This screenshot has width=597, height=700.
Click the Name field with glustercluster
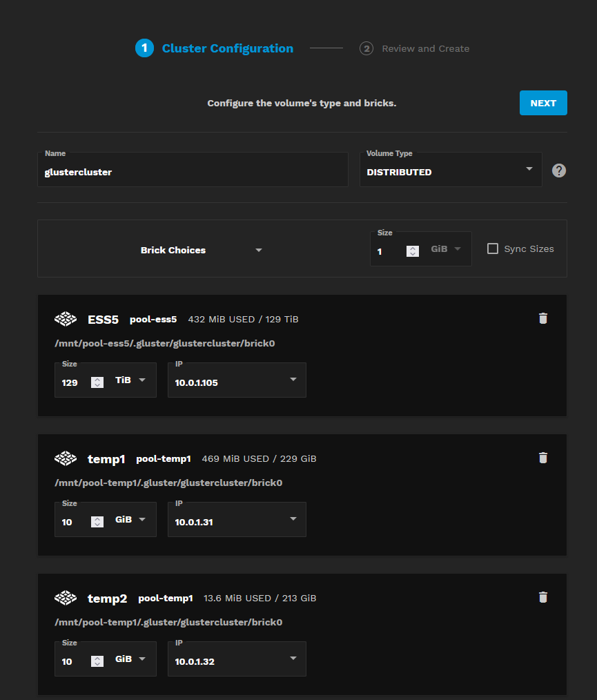tap(193, 170)
